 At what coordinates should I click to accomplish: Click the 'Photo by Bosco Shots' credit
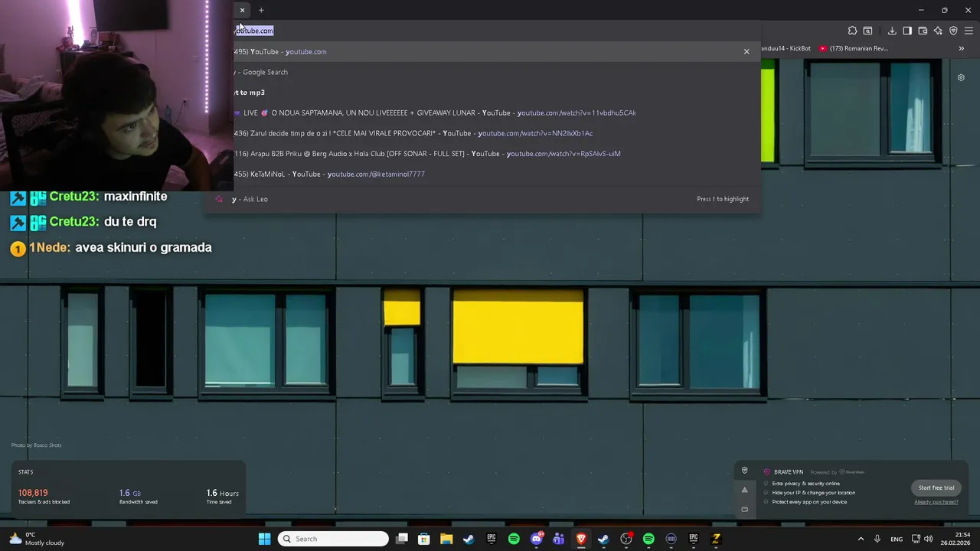point(36,445)
